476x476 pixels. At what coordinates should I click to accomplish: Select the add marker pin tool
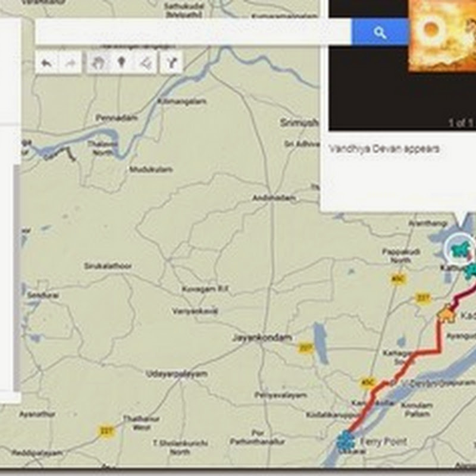(122, 62)
